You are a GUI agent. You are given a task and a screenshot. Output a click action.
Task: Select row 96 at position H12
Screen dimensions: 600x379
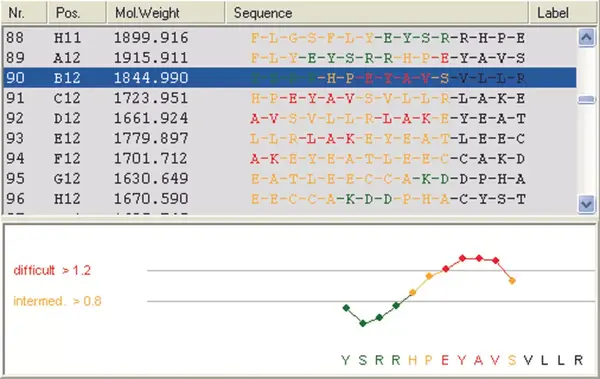click(x=290, y=199)
